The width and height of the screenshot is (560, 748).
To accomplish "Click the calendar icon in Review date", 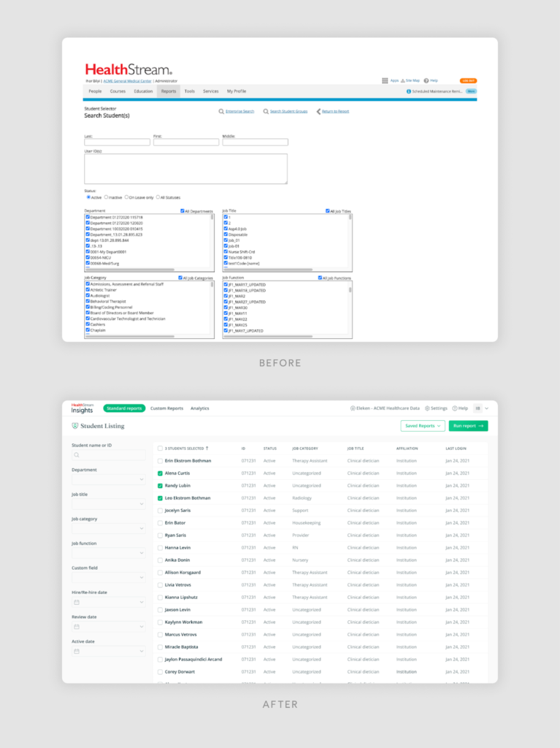I will [x=77, y=627].
